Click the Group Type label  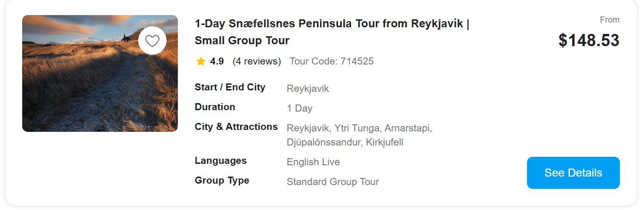[x=222, y=180]
